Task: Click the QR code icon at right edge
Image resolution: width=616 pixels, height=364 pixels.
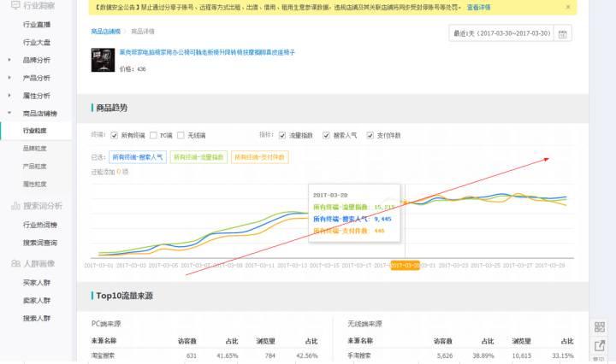Action: [600, 326]
